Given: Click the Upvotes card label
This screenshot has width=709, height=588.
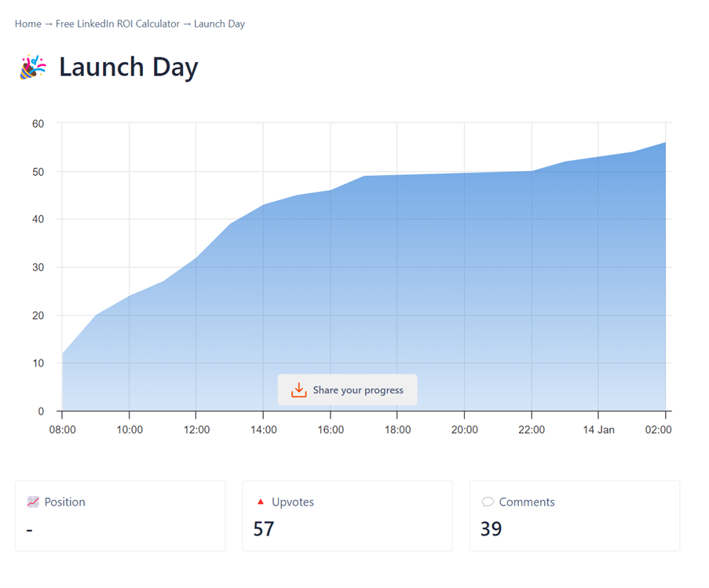Looking at the screenshot, I should click(x=293, y=502).
